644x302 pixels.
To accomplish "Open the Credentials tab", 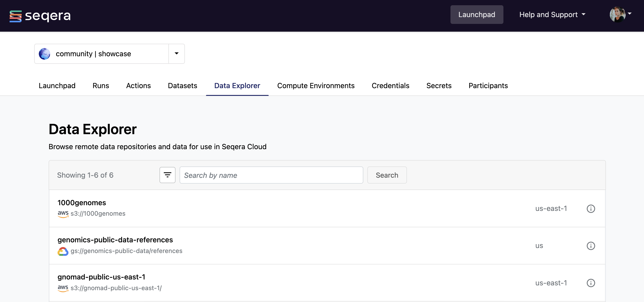I will (x=390, y=86).
